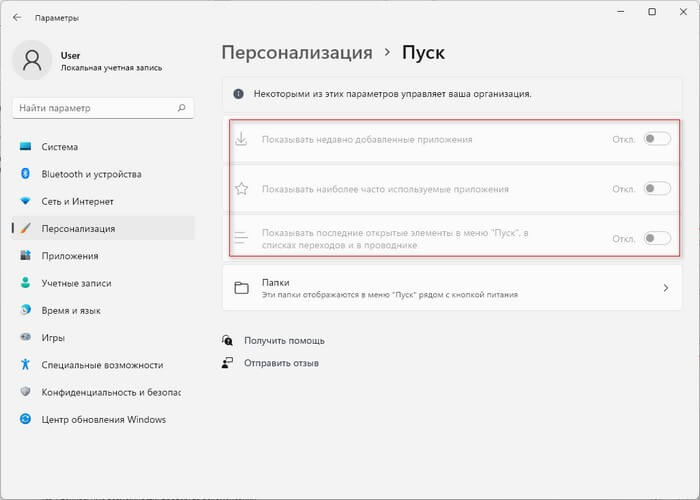
Task: Open Сеть и Интернет category
Action: point(103,201)
